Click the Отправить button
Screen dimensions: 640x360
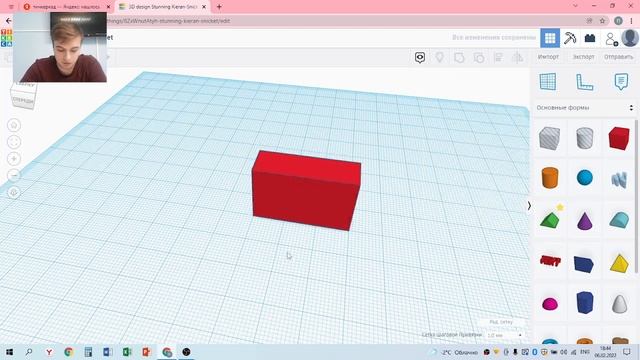pyautogui.click(x=618, y=57)
